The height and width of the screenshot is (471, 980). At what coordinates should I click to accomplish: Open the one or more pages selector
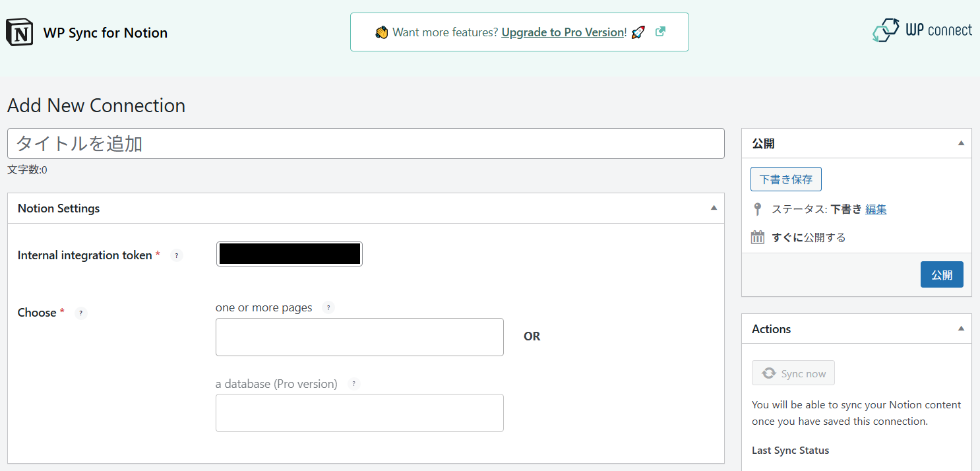pos(359,337)
